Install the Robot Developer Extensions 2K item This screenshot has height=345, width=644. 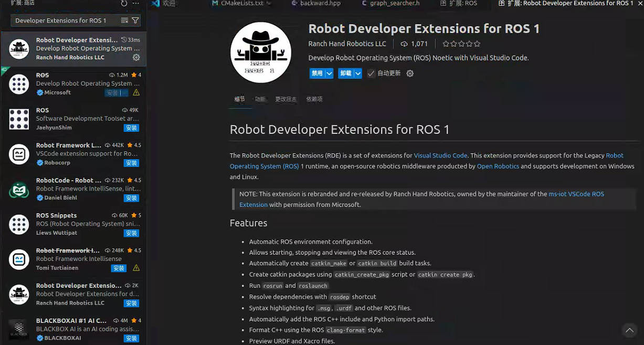pos(131,303)
